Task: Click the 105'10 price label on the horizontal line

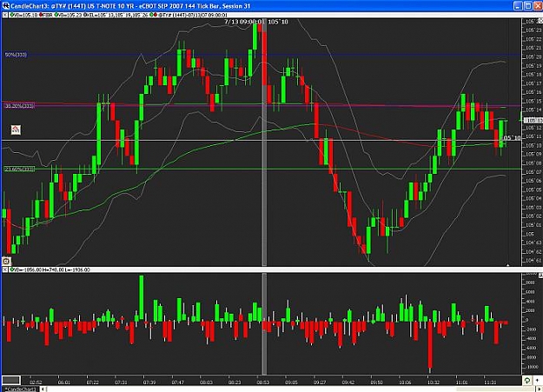Action: [512, 138]
